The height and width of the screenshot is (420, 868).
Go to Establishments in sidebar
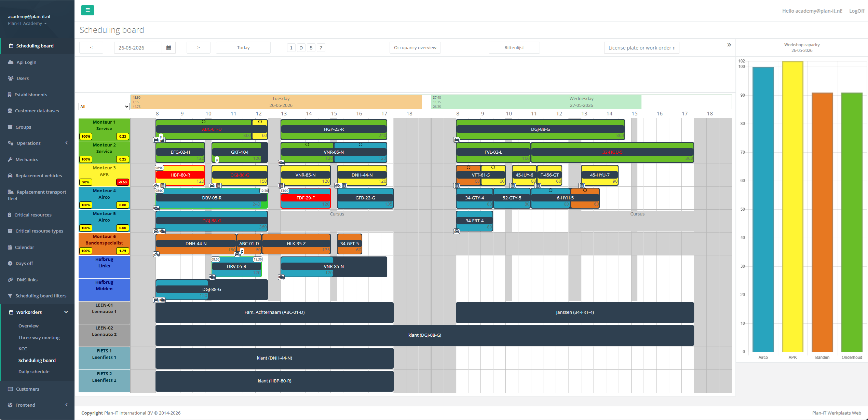pyautogui.click(x=31, y=95)
